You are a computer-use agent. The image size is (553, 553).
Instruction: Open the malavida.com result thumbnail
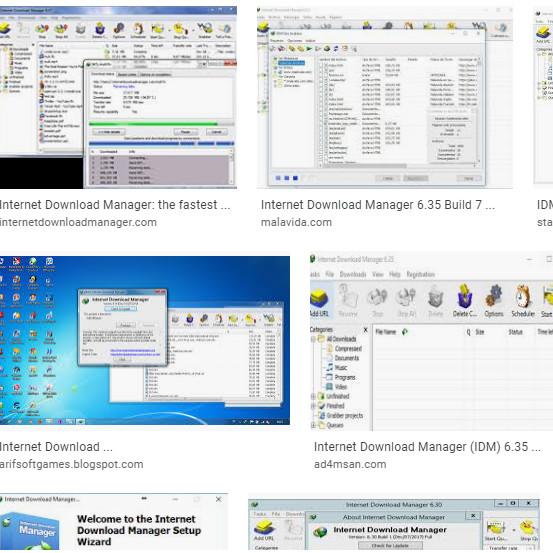tap(385, 97)
